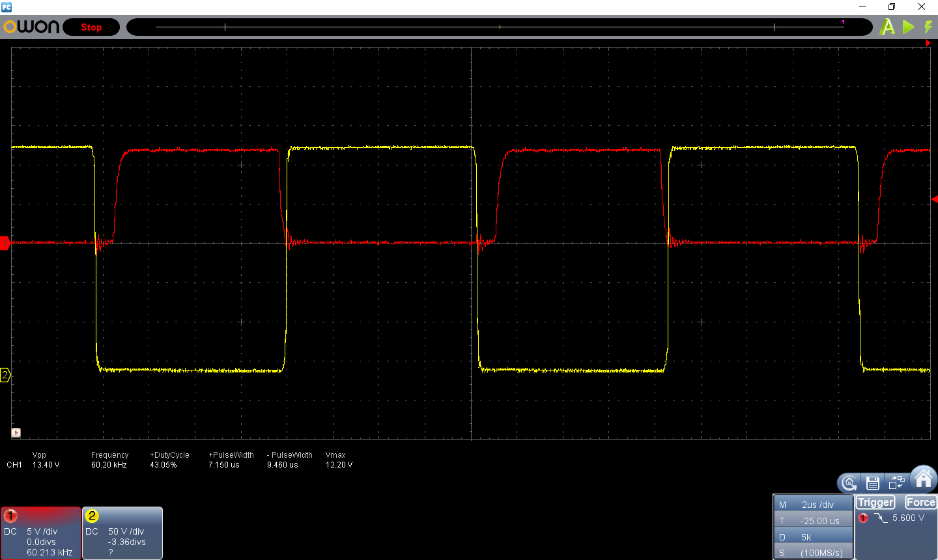Toggle the Stop run status button
Viewport: 938px width, 560px height.
pos(91,27)
